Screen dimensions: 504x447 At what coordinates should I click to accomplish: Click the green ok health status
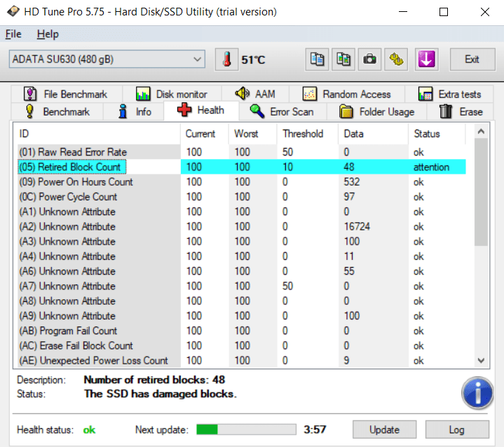click(x=89, y=429)
